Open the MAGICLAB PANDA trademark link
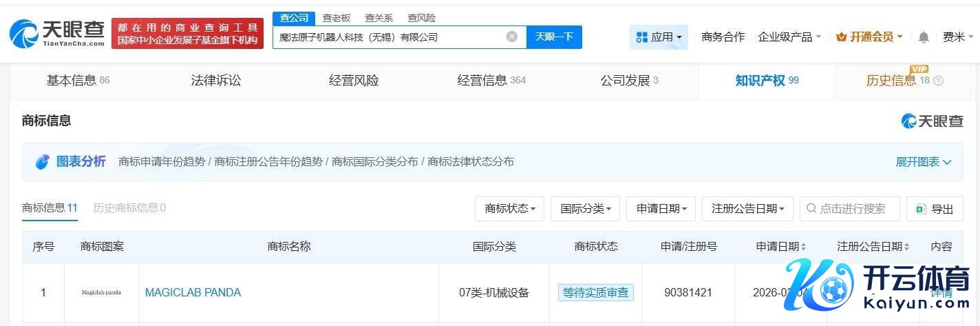980x326 pixels. 193,292
